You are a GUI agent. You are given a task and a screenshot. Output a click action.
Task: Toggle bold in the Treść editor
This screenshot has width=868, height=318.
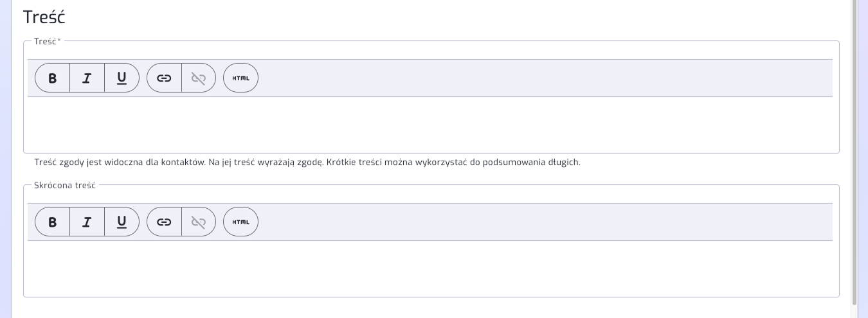(53, 78)
